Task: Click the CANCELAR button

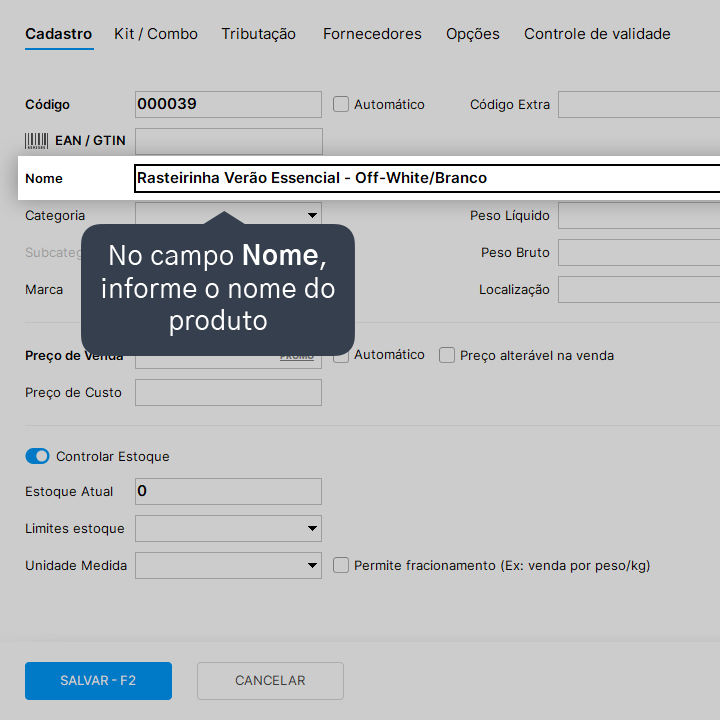Action: [x=270, y=681]
